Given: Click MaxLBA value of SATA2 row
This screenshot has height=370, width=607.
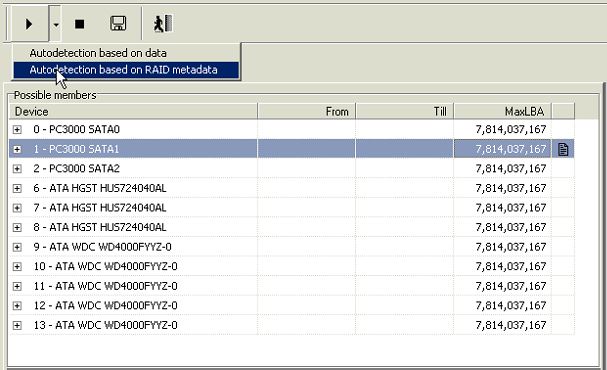Looking at the screenshot, I should click(511, 169).
